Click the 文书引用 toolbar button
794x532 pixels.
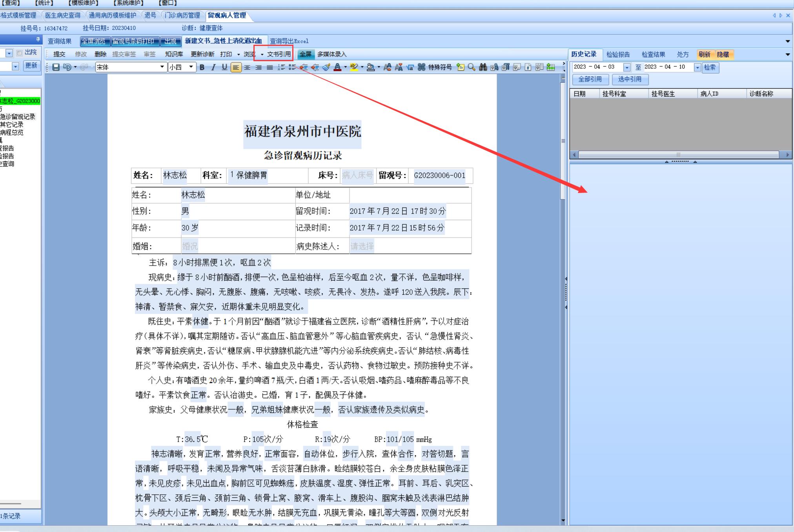[x=279, y=54]
